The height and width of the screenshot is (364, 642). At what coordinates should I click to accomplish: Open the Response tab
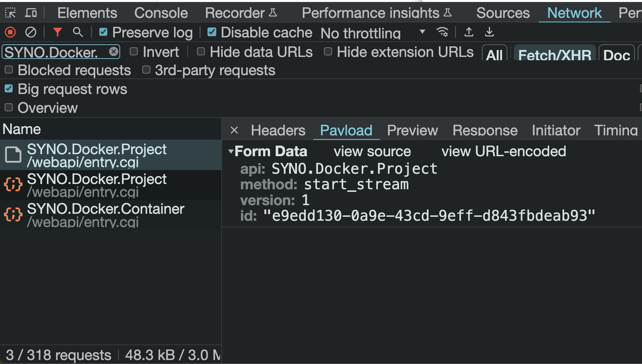coord(484,130)
